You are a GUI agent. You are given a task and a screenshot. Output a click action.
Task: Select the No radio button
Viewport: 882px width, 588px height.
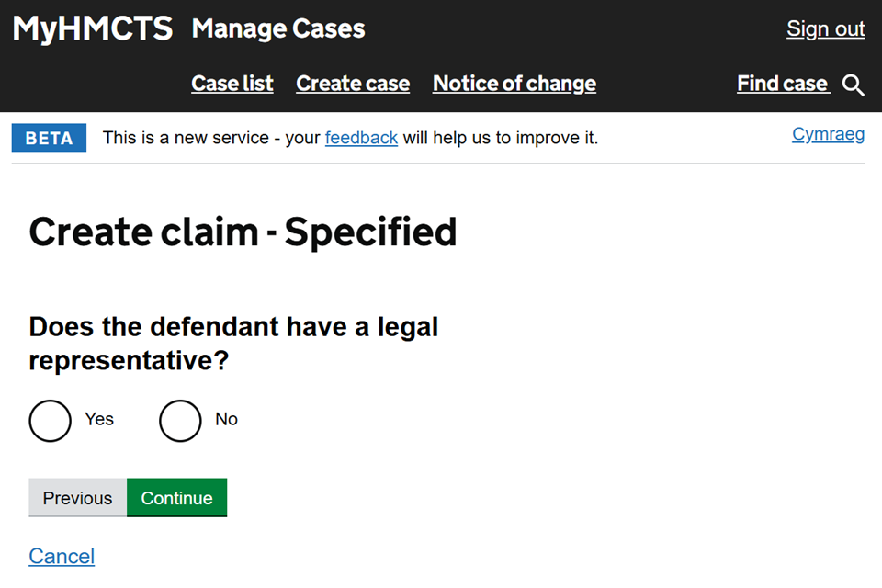pos(180,420)
